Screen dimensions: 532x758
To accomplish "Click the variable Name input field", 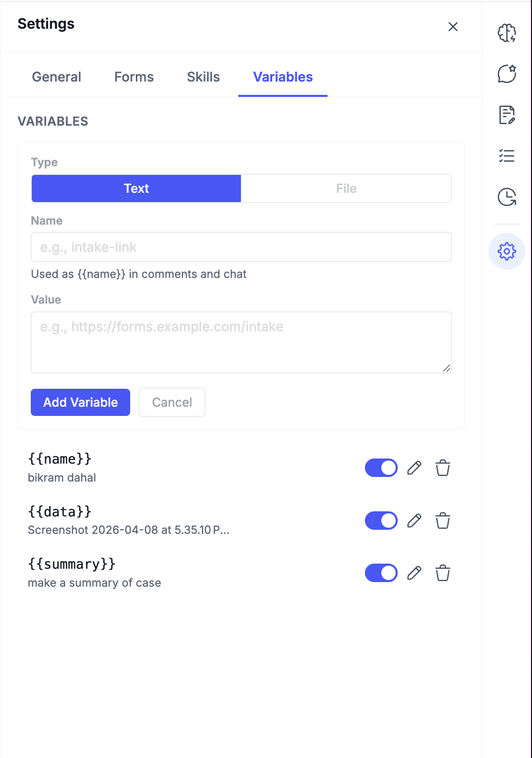I will coord(241,247).
